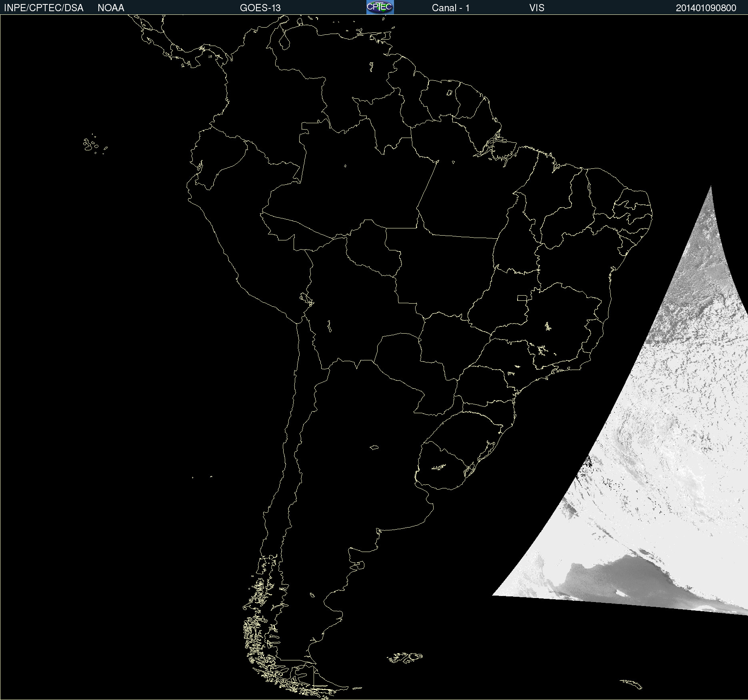Click the NOAA label in header
The image size is (748, 700).
(111, 8)
